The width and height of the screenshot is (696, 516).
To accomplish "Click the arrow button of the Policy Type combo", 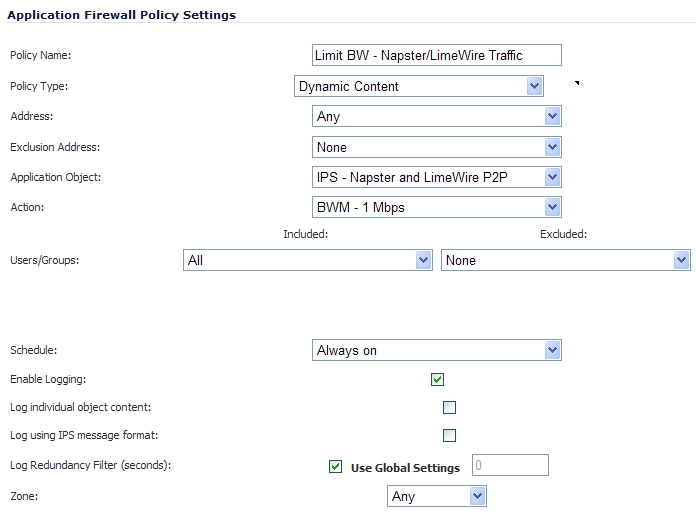I will (x=534, y=86).
